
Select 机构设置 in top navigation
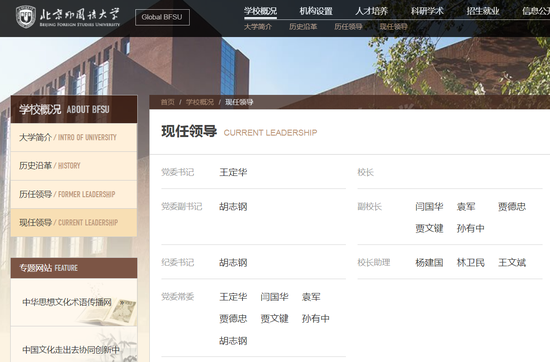click(316, 11)
